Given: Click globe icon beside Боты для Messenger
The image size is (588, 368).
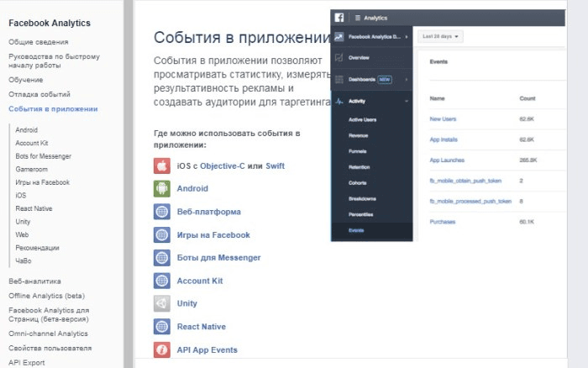Looking at the screenshot, I should click(x=161, y=258).
